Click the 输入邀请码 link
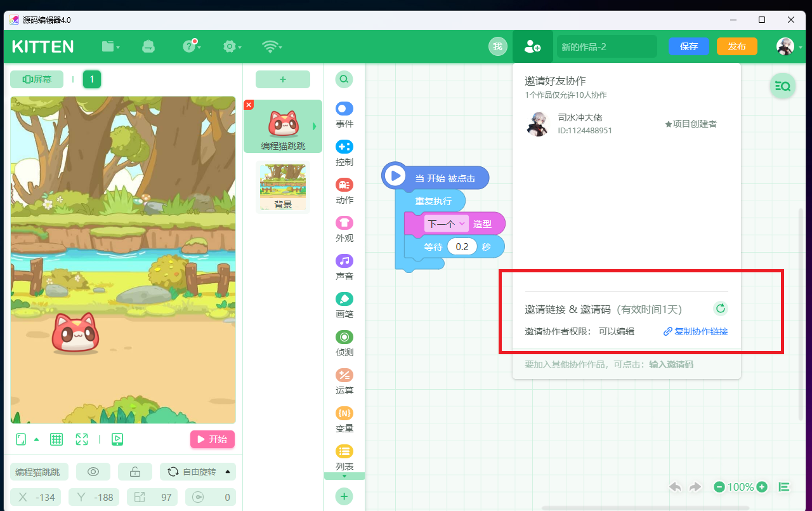Viewport: 812px width, 511px height. coord(671,364)
